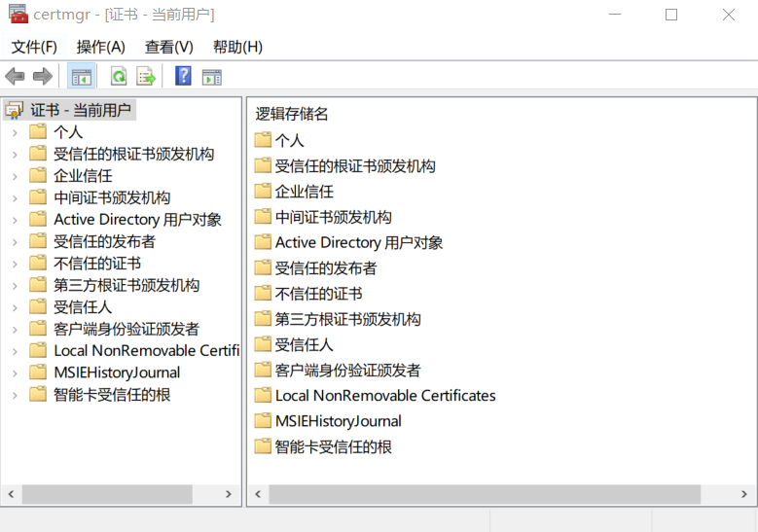
Task: Open Help via the question mark icon
Action: [183, 76]
